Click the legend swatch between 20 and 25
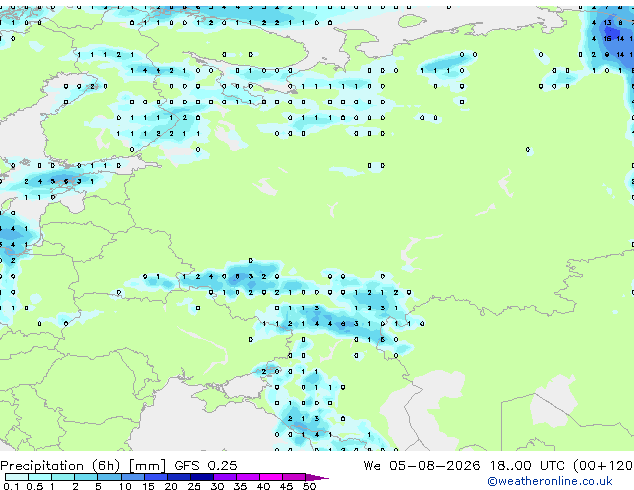This screenshot has width=634, height=490. [x=179, y=477]
